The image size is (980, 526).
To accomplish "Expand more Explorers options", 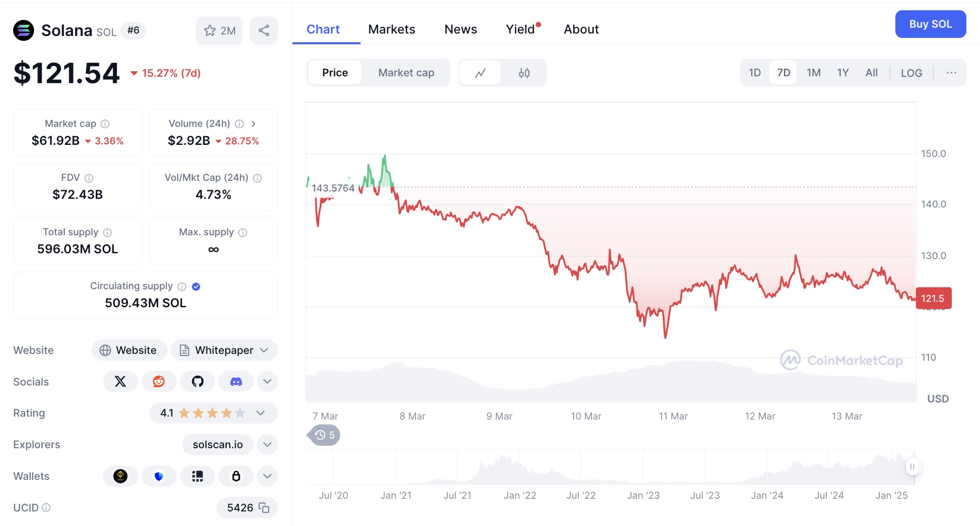I will 267,444.
